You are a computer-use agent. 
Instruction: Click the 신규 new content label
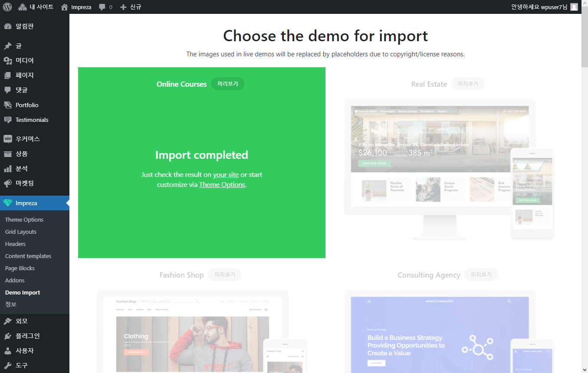coord(136,7)
